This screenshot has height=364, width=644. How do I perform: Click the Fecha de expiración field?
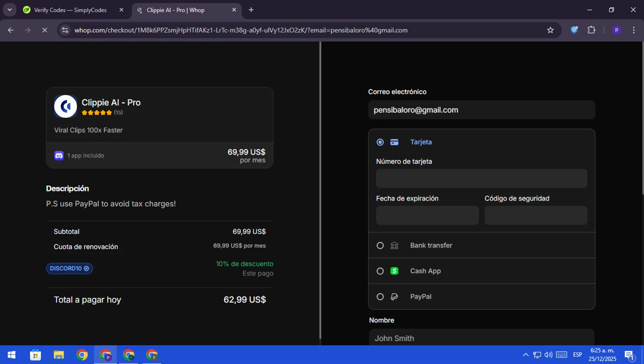(x=427, y=215)
